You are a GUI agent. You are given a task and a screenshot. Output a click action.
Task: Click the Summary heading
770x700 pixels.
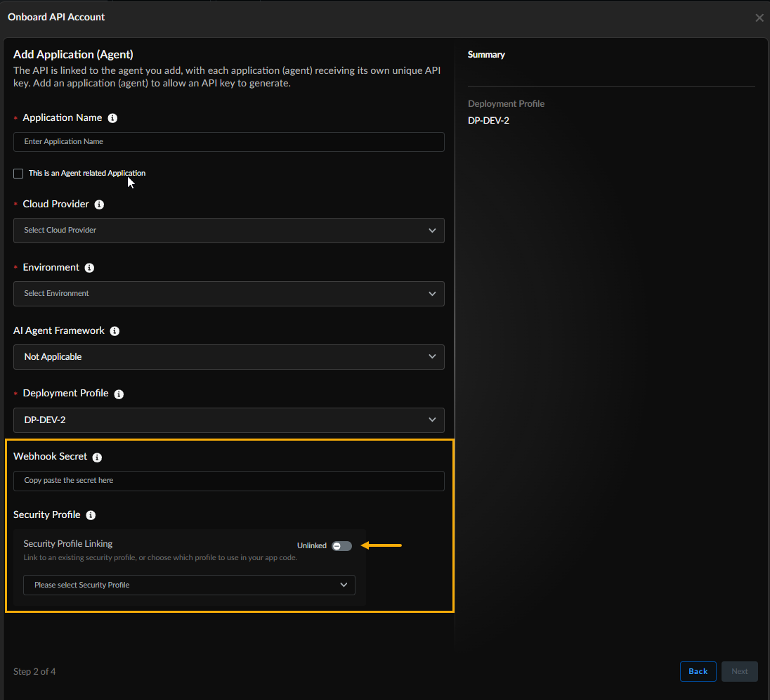click(x=486, y=55)
